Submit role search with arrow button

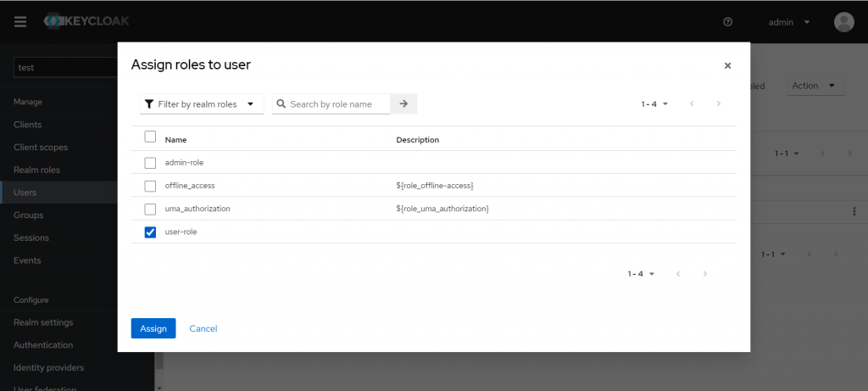pyautogui.click(x=403, y=104)
